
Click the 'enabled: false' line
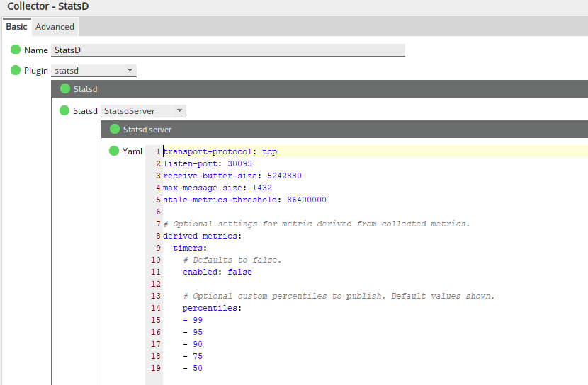217,272
